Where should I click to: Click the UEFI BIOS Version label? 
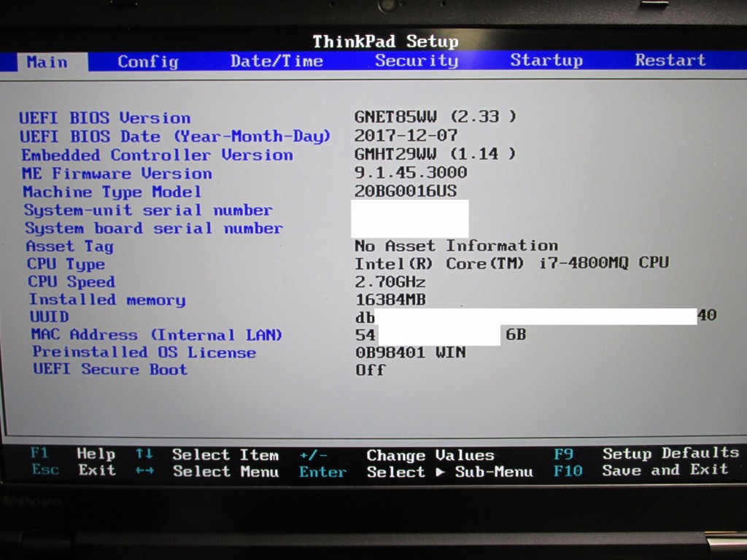pyautogui.click(x=105, y=117)
